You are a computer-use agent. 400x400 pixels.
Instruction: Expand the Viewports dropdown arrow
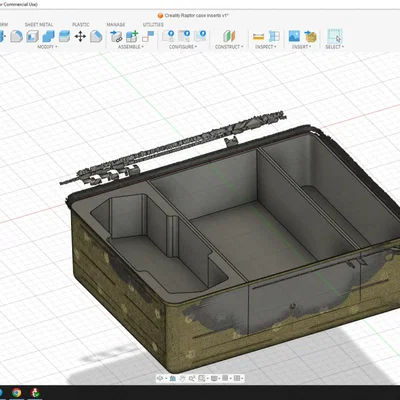point(242,378)
